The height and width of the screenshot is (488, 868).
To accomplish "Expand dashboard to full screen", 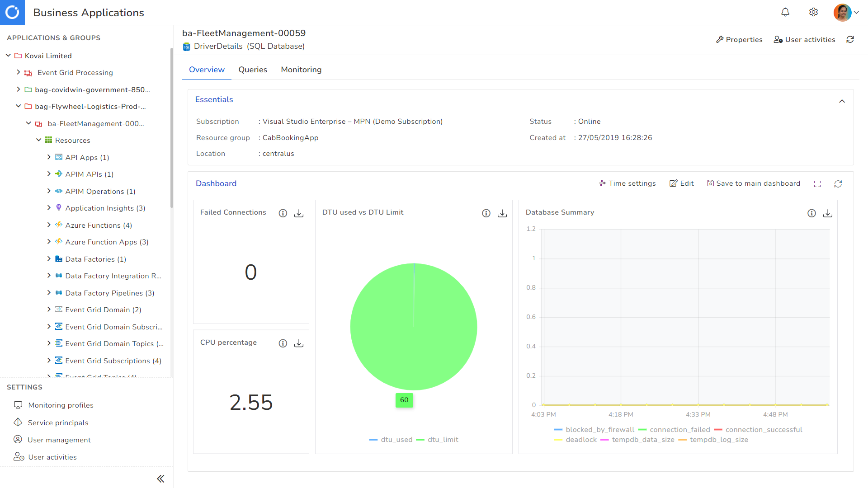I will pyautogui.click(x=817, y=184).
